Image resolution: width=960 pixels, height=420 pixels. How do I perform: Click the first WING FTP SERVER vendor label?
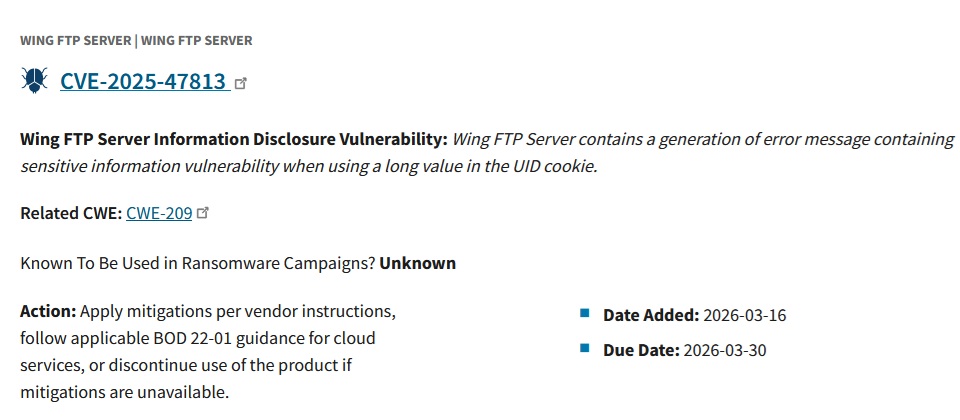click(x=75, y=41)
